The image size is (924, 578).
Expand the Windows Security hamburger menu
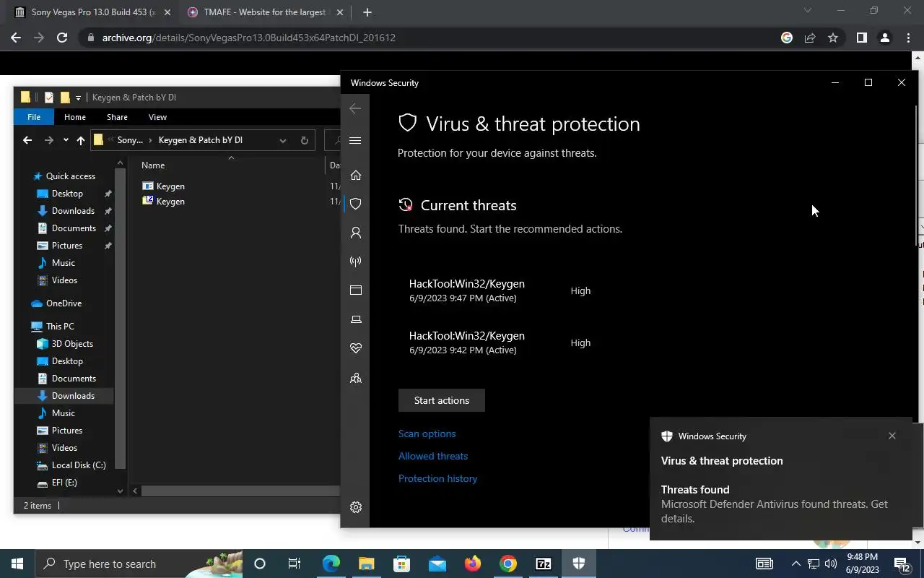pyautogui.click(x=355, y=140)
